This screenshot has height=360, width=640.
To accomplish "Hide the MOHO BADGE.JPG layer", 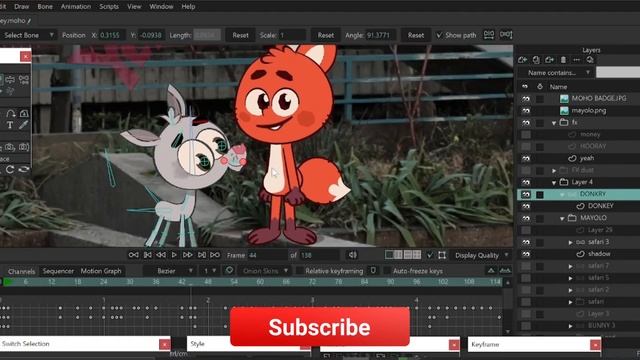I will (x=526, y=99).
